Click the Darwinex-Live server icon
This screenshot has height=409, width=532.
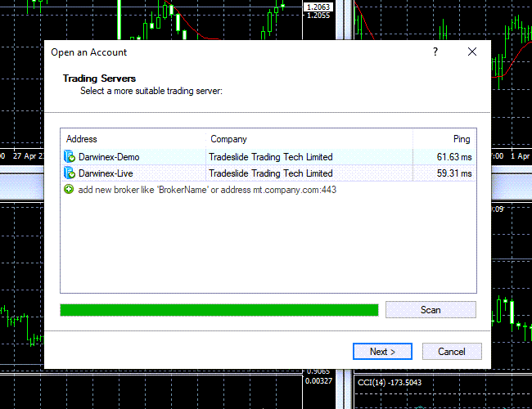(70, 173)
